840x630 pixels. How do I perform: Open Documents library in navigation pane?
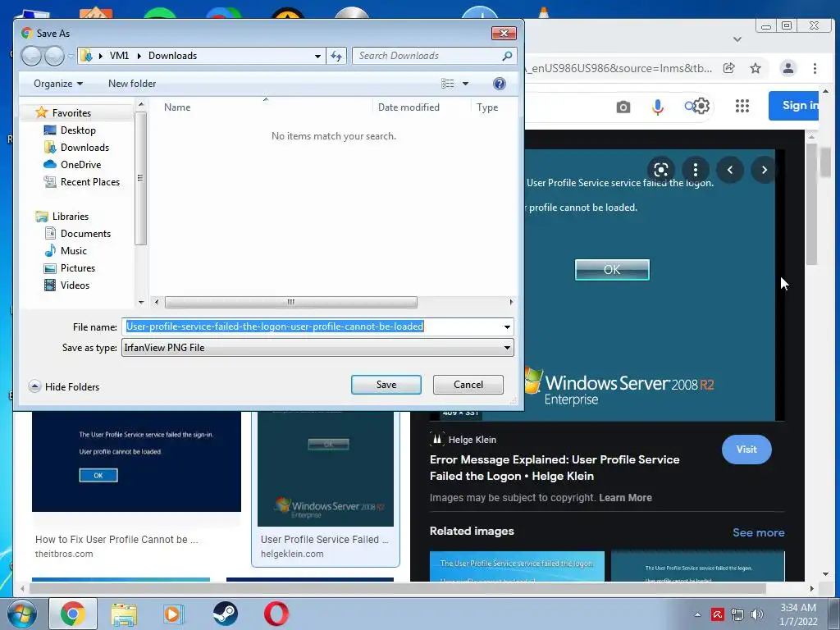85,234
